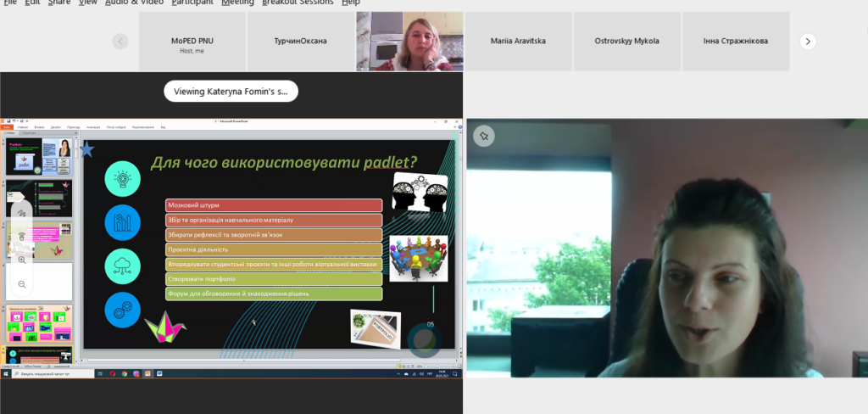The width and height of the screenshot is (868, 414).
Task: Select Mariia Aravitska participant tile
Action: [518, 41]
